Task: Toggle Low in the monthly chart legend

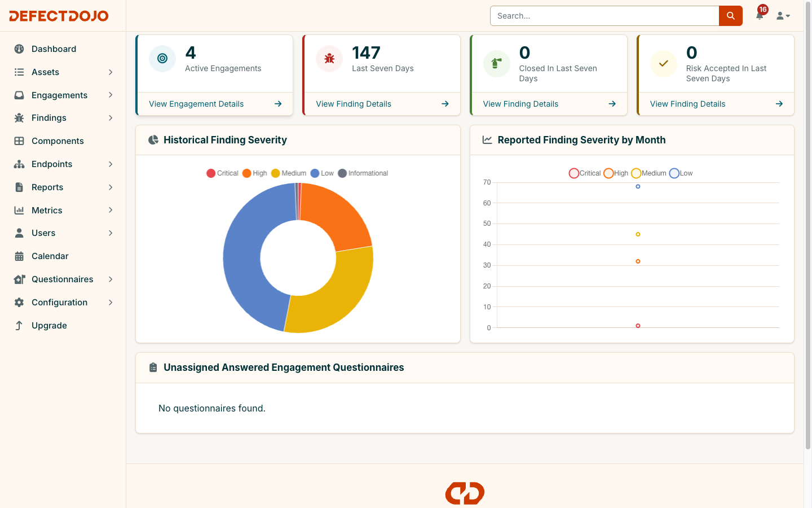Action: 681,173
